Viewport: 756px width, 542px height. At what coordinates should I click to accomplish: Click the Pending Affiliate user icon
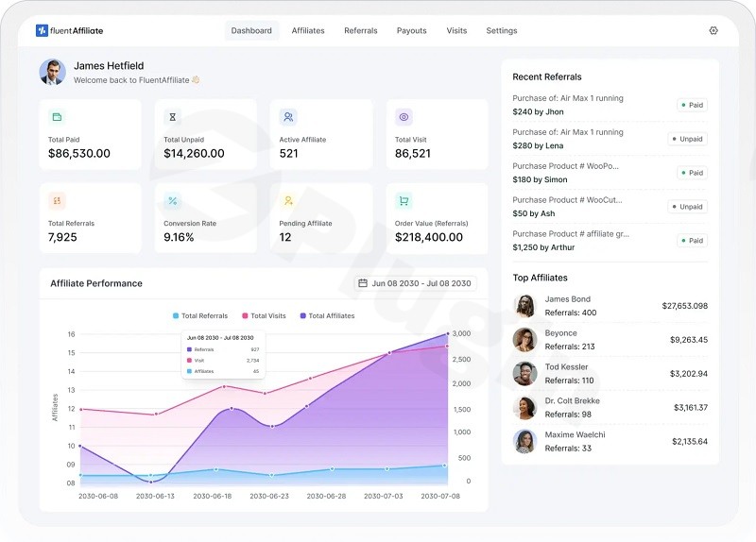pos(288,200)
